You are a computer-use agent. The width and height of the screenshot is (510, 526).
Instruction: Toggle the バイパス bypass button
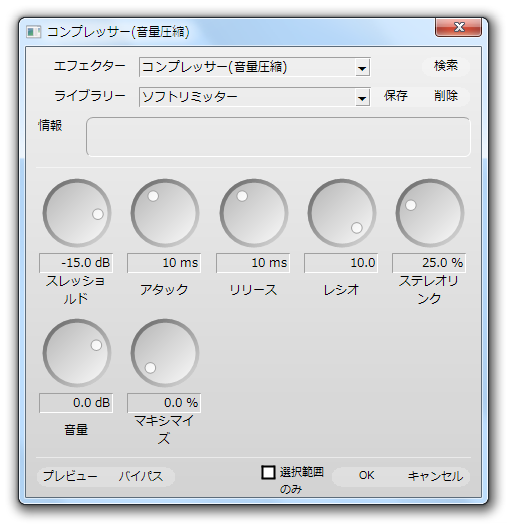(x=141, y=476)
